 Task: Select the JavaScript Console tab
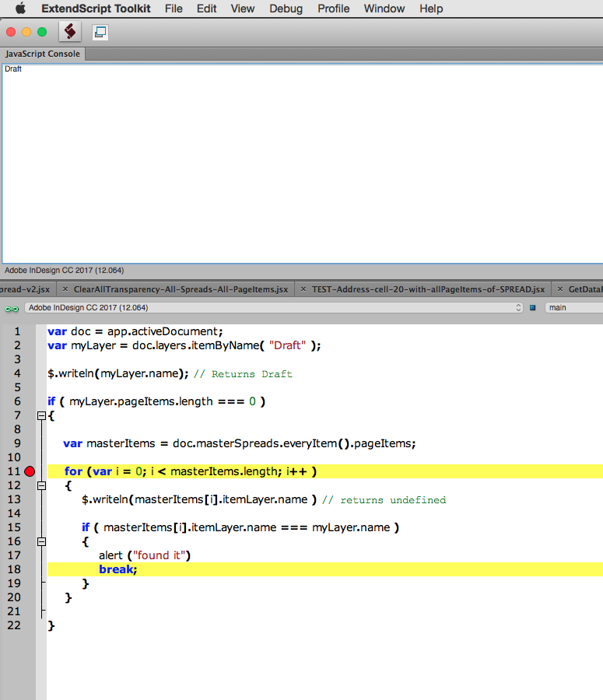43,54
